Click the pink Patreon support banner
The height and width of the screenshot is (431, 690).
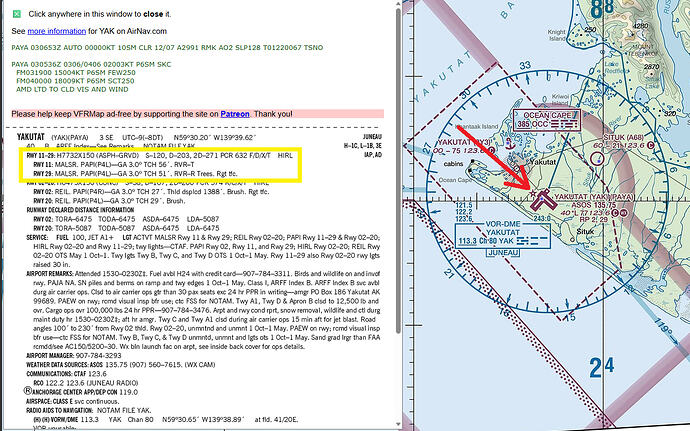[198, 114]
